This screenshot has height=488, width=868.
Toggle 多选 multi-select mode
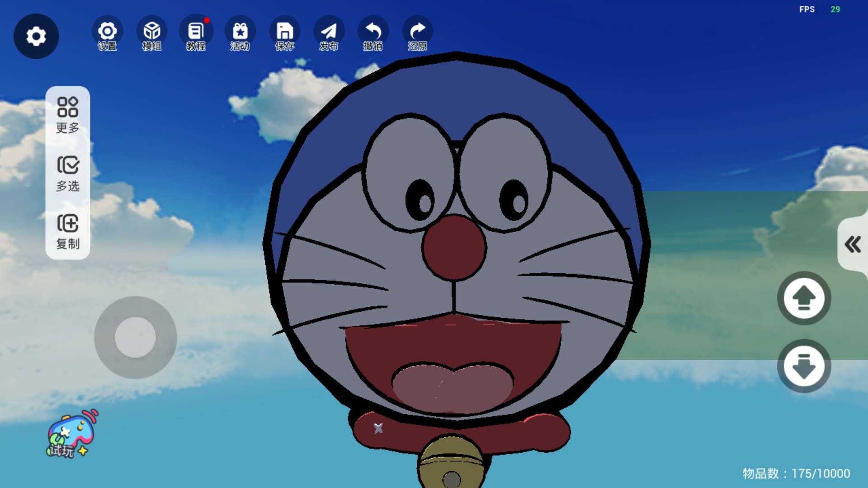click(x=68, y=174)
